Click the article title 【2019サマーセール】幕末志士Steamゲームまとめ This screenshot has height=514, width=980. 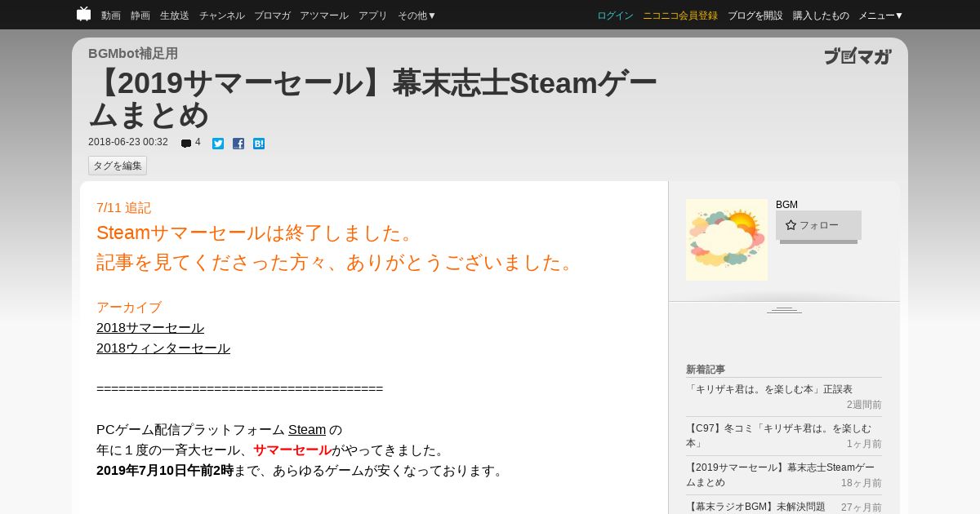click(372, 99)
